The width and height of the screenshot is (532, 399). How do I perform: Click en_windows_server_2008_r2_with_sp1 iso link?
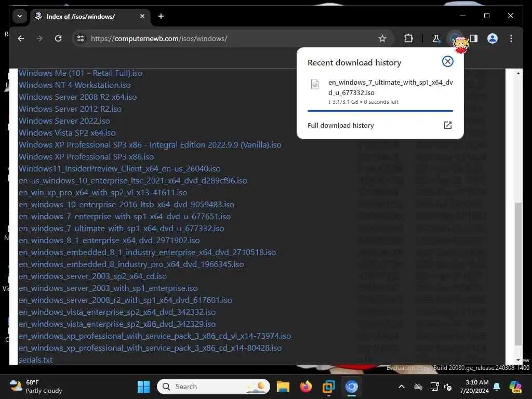pyautogui.click(x=126, y=300)
